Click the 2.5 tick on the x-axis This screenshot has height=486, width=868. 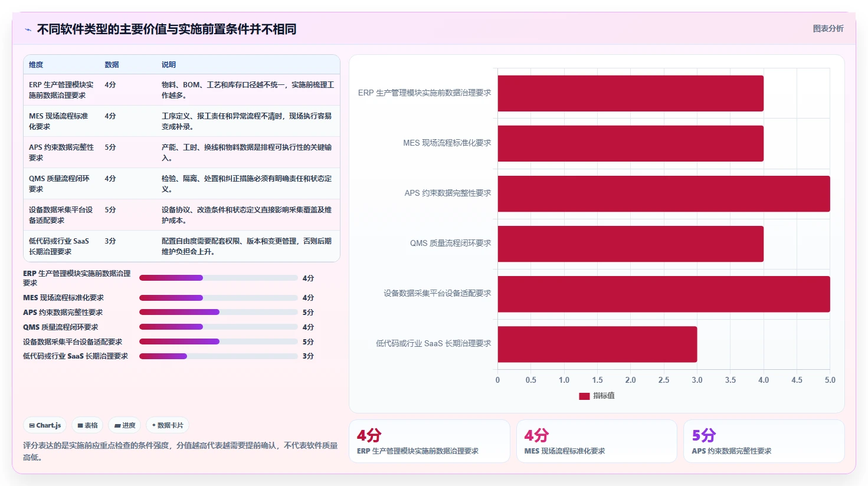(664, 380)
